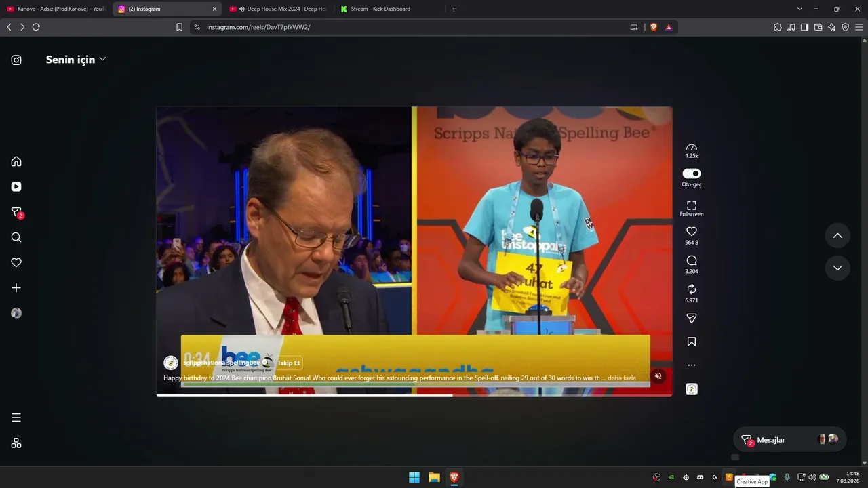Open the hamburger More menu in the sidebar

click(16, 418)
